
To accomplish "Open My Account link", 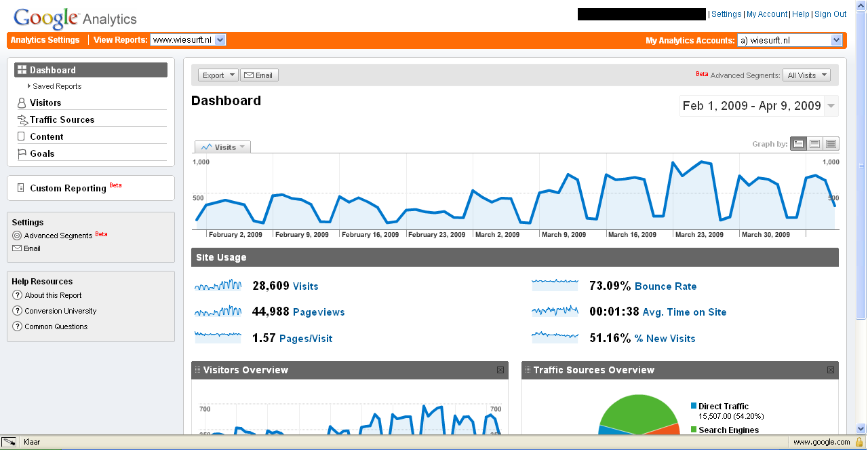I will click(767, 14).
